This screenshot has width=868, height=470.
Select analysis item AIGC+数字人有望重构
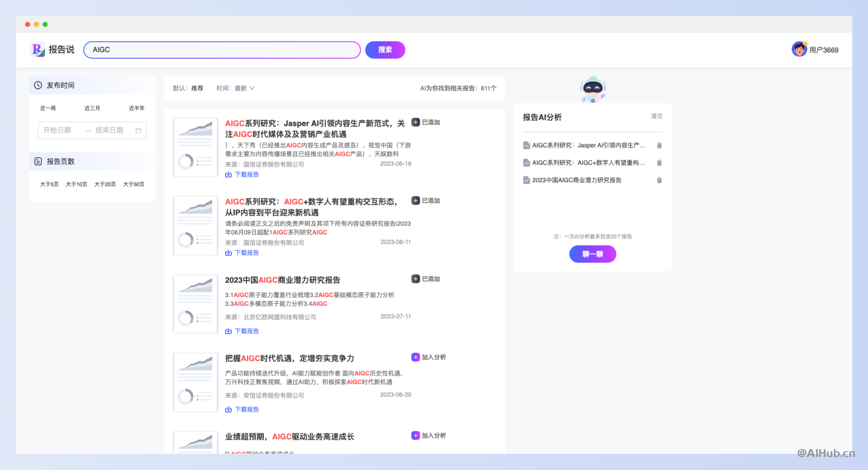(x=588, y=163)
